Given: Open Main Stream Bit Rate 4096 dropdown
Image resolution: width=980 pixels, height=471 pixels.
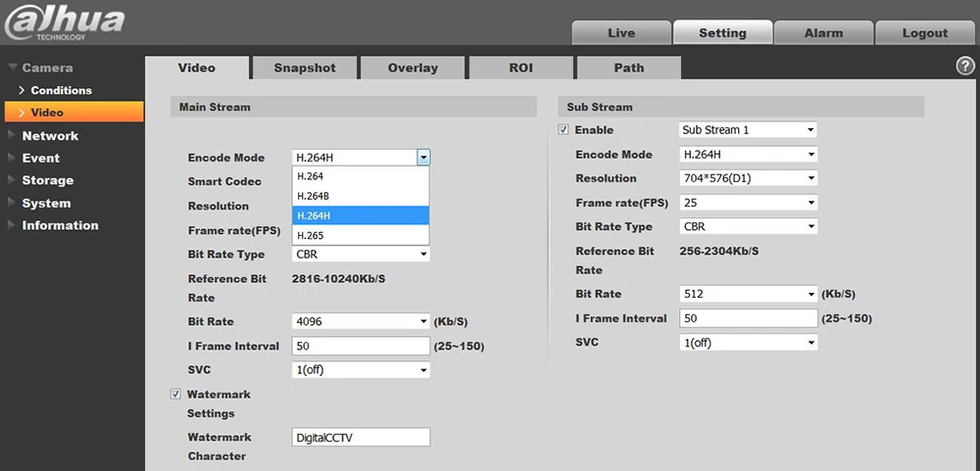Looking at the screenshot, I should click(x=361, y=322).
